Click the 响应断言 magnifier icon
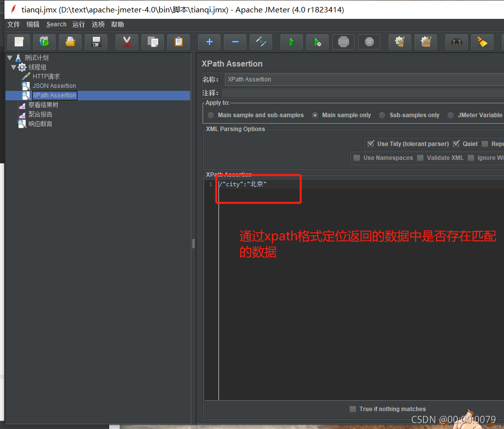Image resolution: width=504 pixels, height=429 pixels. click(x=22, y=124)
